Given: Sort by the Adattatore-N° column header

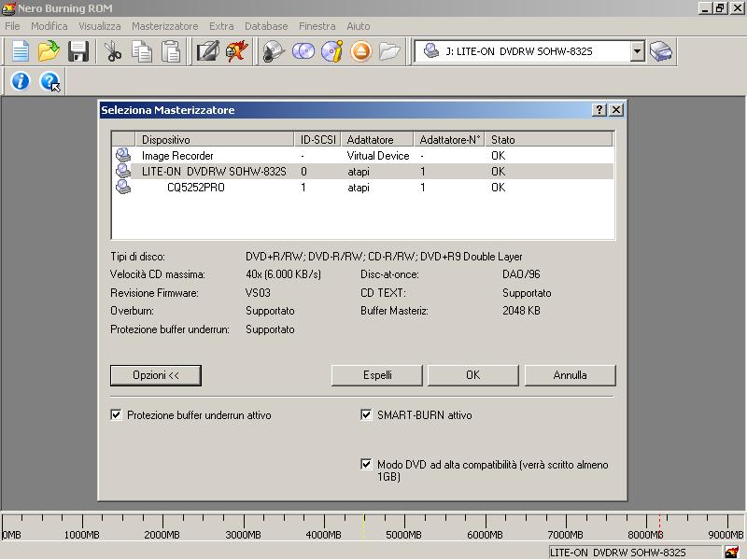Looking at the screenshot, I should click(449, 139).
